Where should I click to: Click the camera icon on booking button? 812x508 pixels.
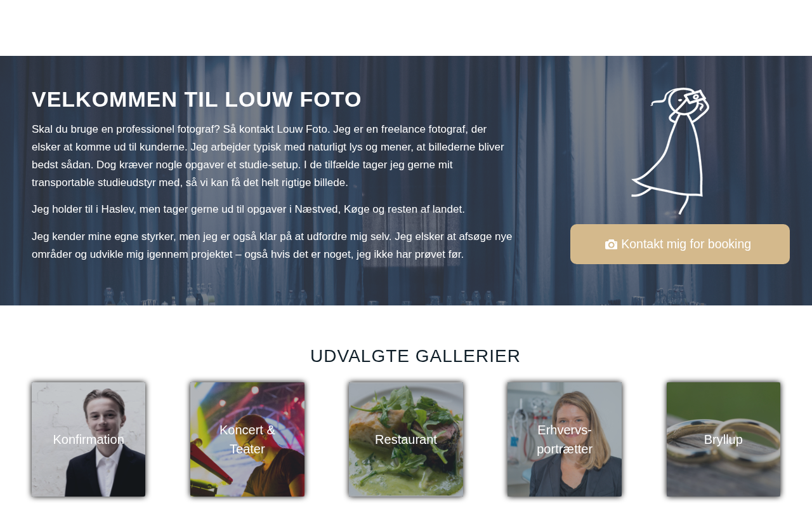611,244
